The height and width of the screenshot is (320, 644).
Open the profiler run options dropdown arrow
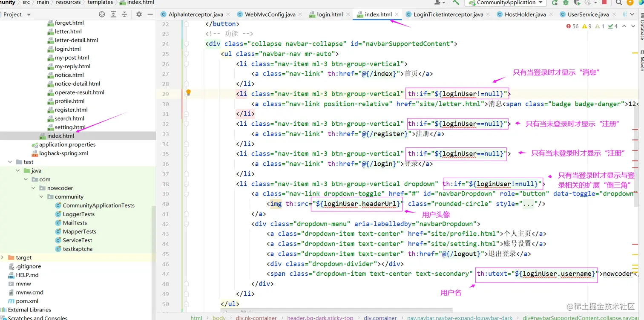pos(596,2)
